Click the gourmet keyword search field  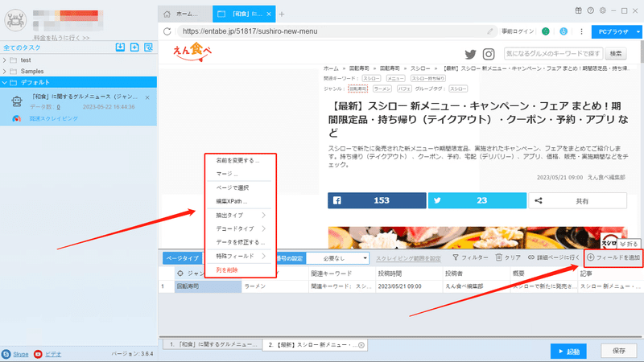point(553,53)
